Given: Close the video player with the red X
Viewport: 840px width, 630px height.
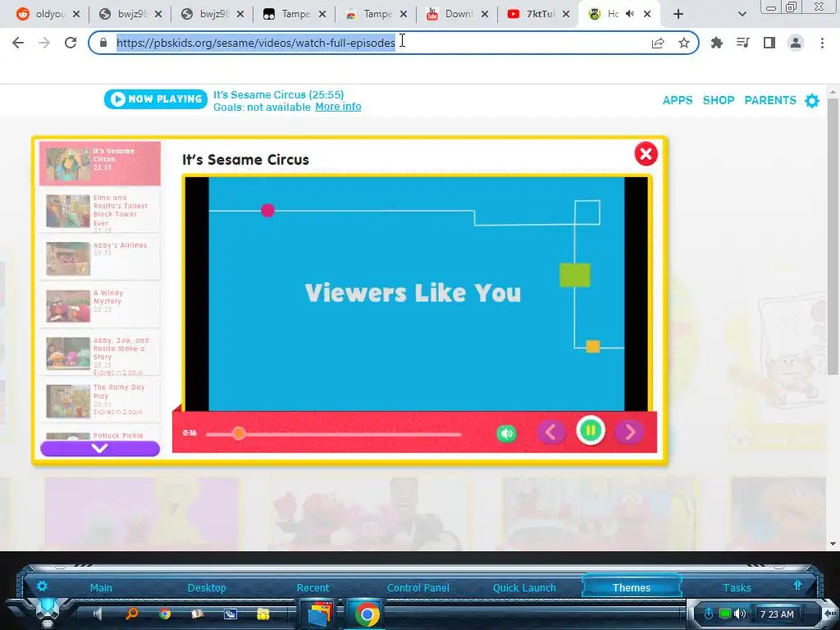Looking at the screenshot, I should pyautogui.click(x=646, y=153).
